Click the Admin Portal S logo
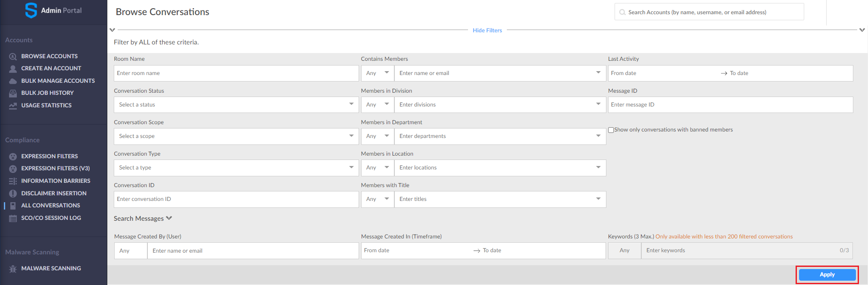Screen dimensions: 868x285 (x=31, y=10)
